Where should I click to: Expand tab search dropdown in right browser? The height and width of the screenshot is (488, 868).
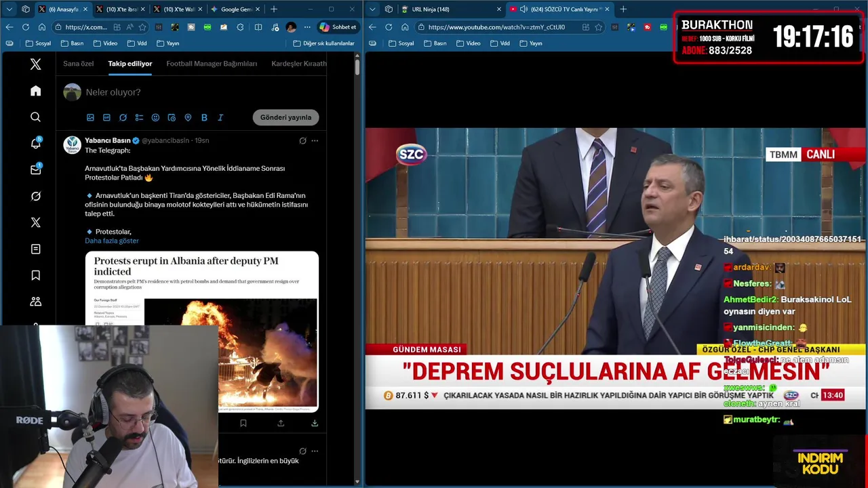[x=372, y=9]
